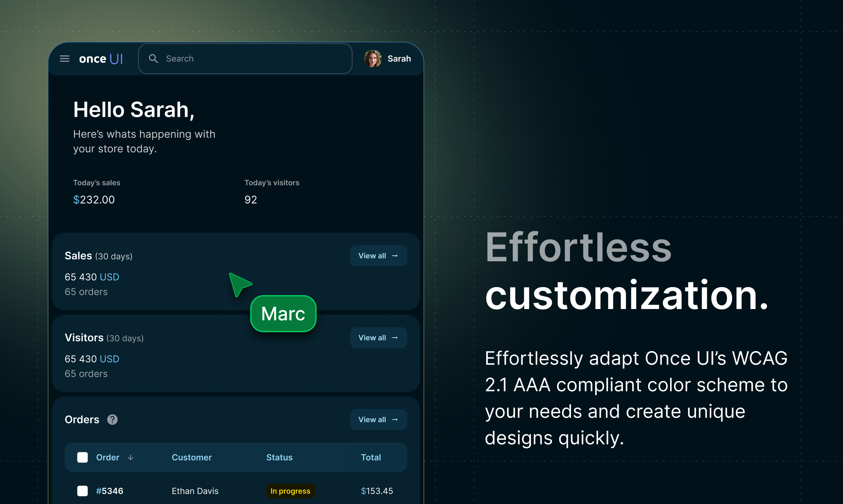843x504 pixels.
Task: Open order #5346 link
Action: (x=110, y=491)
